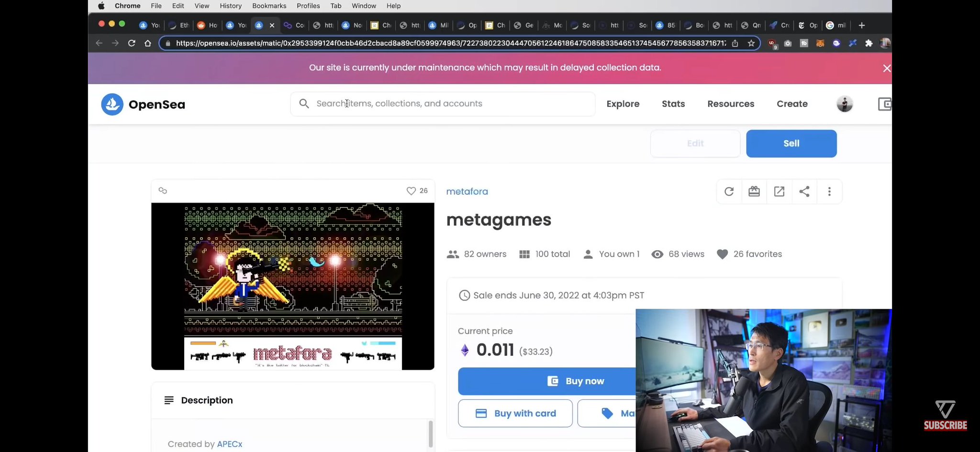Open the more options three-dot menu
The width and height of the screenshot is (980, 452).
tap(829, 191)
